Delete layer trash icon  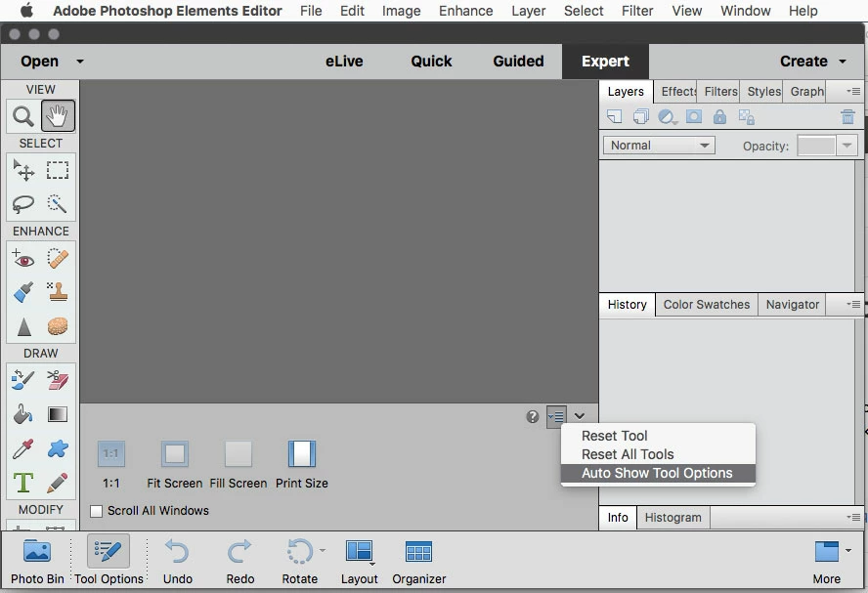[847, 117]
